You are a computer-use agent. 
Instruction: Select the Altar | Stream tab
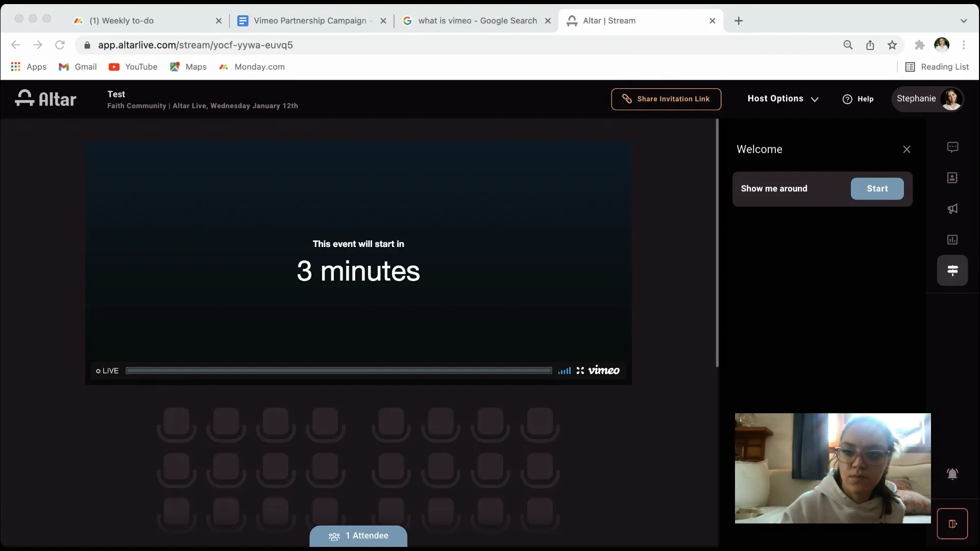tap(641, 21)
